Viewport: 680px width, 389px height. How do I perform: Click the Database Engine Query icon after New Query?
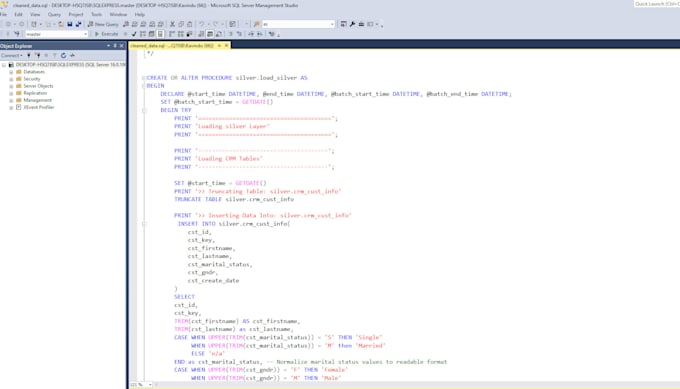pyautogui.click(x=126, y=24)
